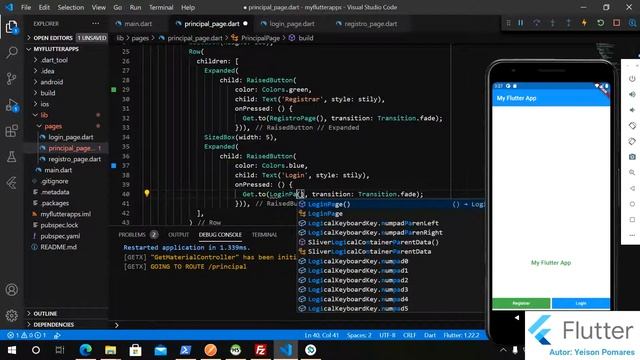Open Terminal menu
This screenshot has width=640, height=360.
[x=161, y=7]
